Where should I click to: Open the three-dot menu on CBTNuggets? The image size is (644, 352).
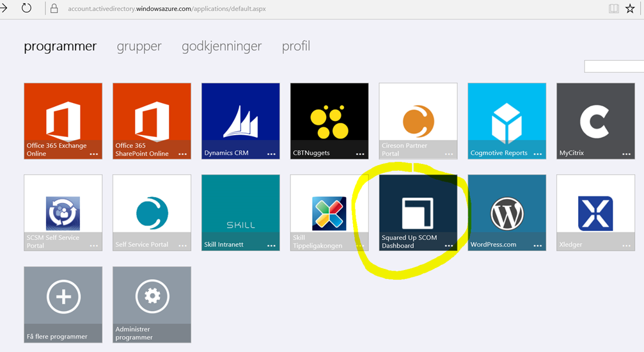(360, 154)
